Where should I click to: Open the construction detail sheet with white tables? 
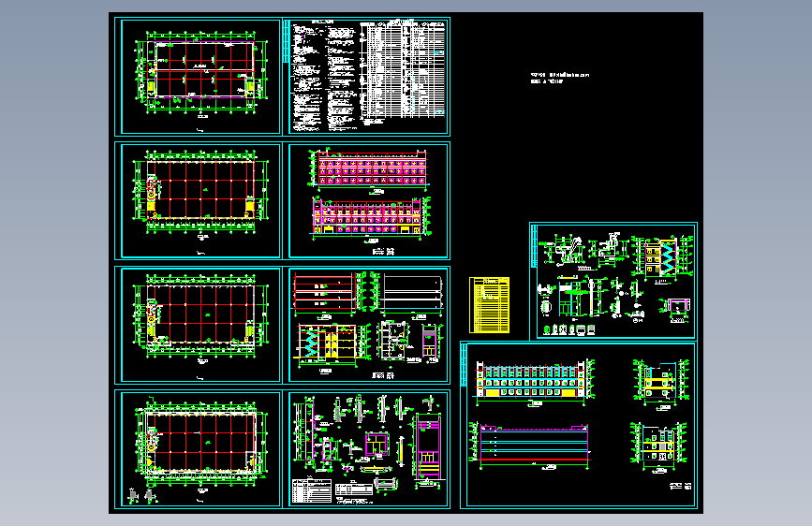[x=366, y=449]
